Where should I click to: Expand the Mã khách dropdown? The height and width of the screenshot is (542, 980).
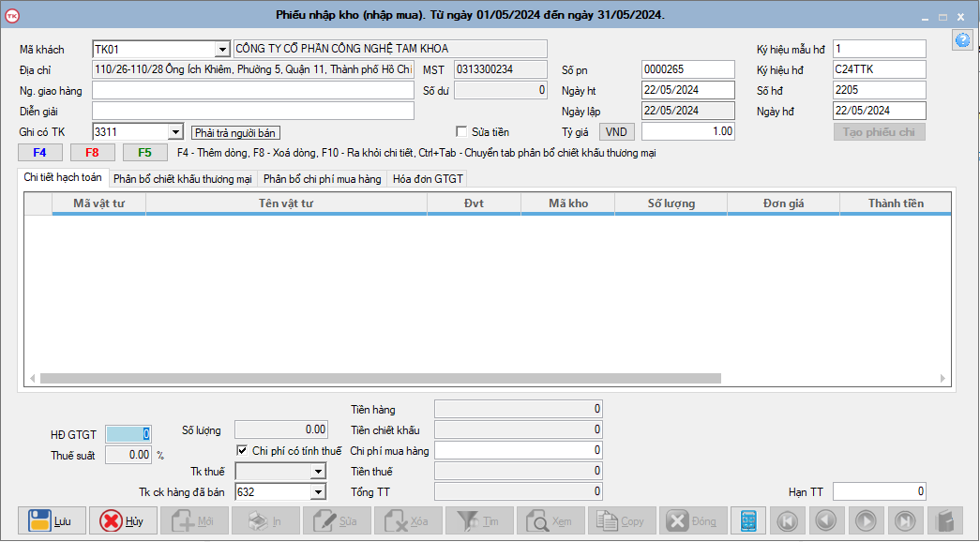pos(221,49)
